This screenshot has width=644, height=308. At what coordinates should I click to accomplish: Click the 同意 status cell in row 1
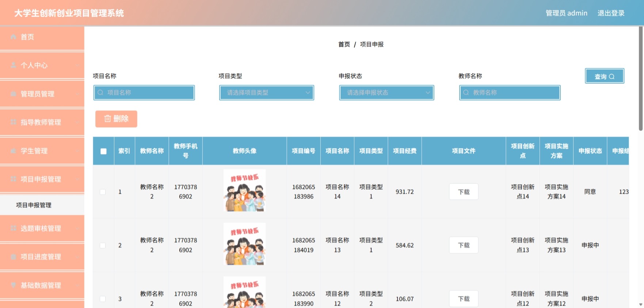590,192
